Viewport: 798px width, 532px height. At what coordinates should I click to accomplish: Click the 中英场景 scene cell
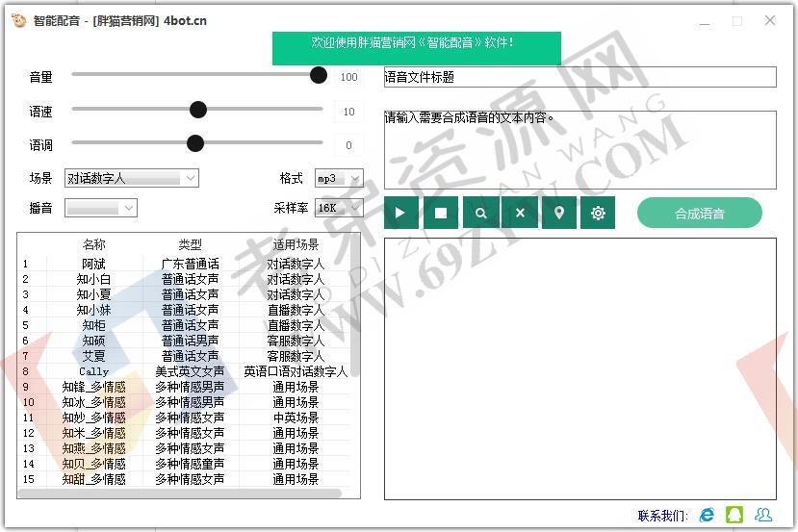tap(296, 418)
